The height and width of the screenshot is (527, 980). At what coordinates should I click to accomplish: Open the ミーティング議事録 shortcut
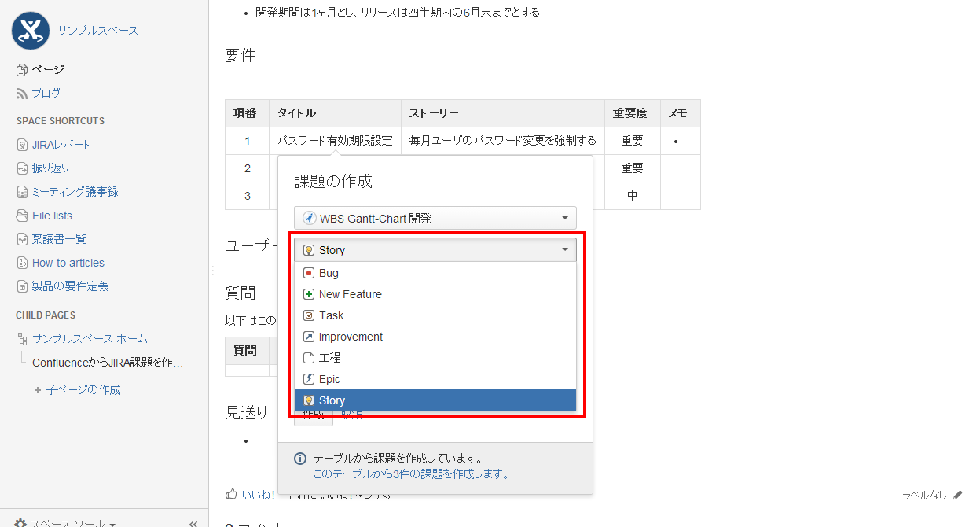(75, 192)
